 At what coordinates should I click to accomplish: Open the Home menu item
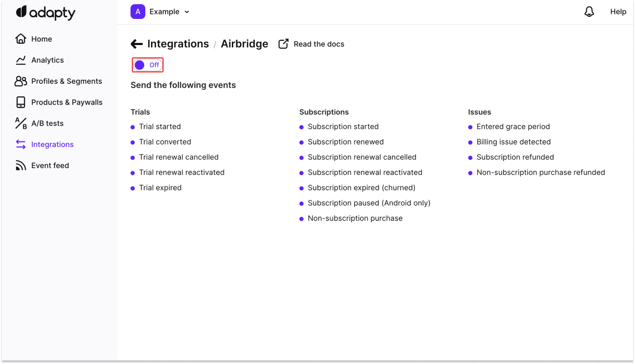tap(41, 39)
